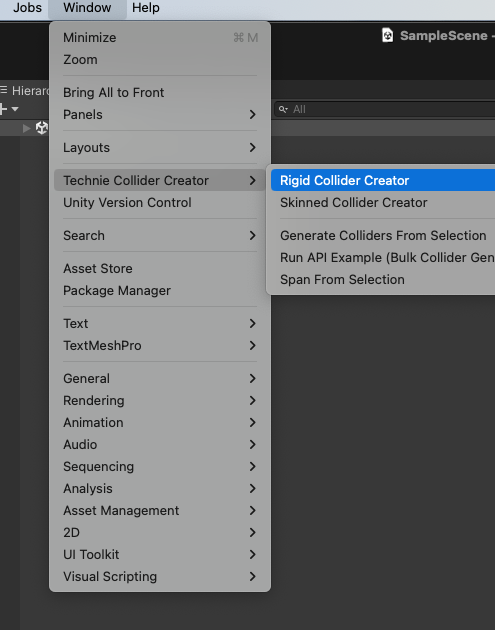Open the Jobs menu
The image size is (495, 630).
pyautogui.click(x=27, y=8)
